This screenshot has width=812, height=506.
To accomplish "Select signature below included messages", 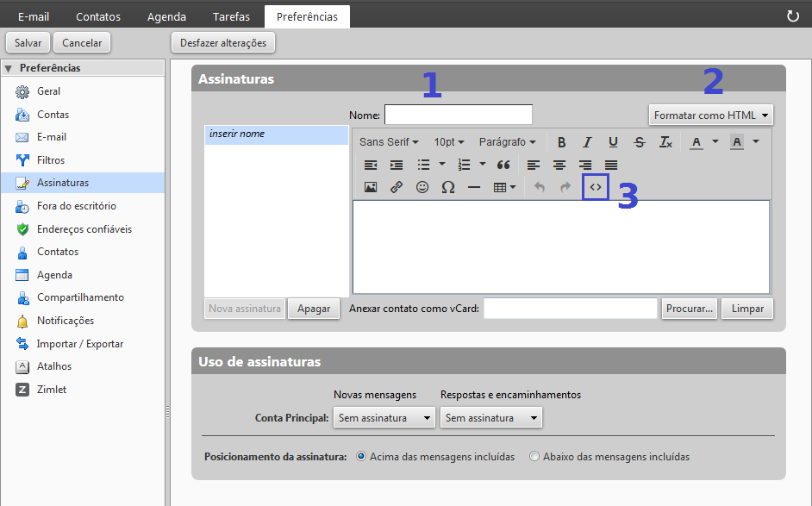I will click(534, 456).
